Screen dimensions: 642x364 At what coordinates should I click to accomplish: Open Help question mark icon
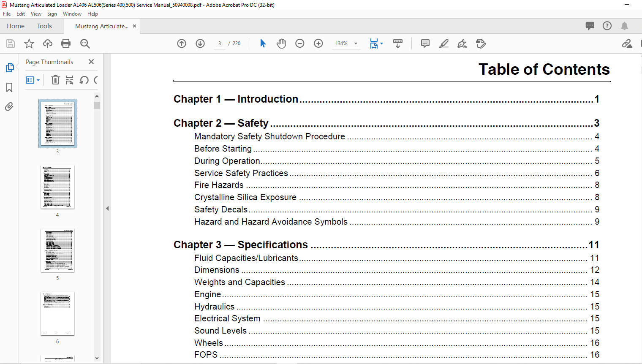(607, 26)
